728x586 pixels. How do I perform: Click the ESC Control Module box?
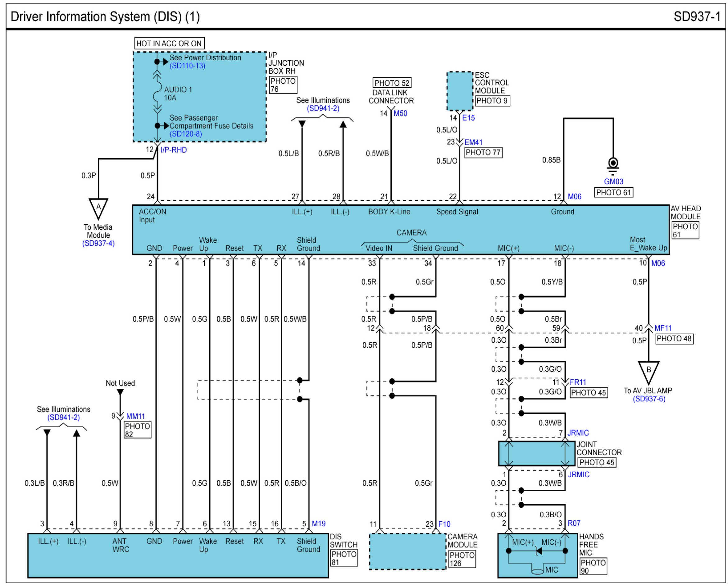[x=460, y=91]
